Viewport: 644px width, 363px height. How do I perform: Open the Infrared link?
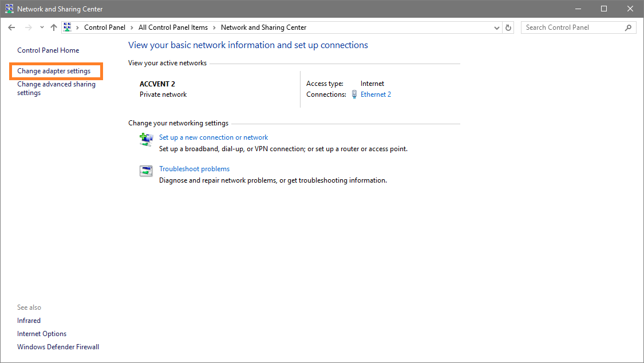tap(29, 321)
